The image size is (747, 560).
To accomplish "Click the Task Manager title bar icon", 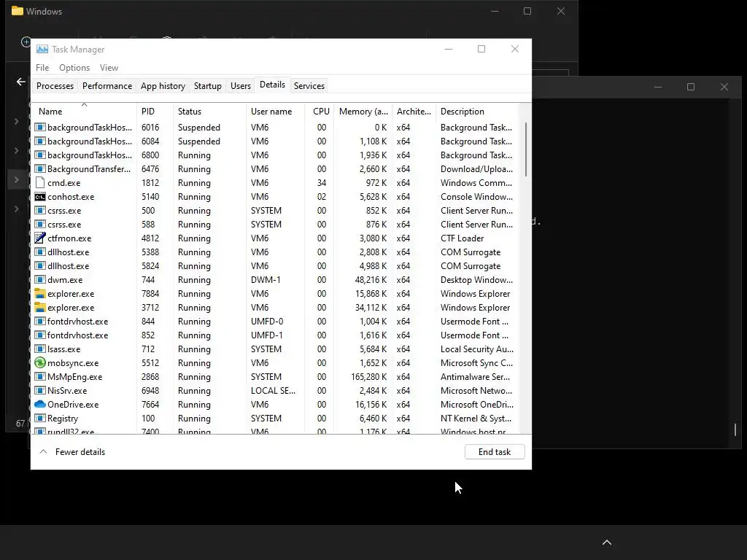I will 42,49.
